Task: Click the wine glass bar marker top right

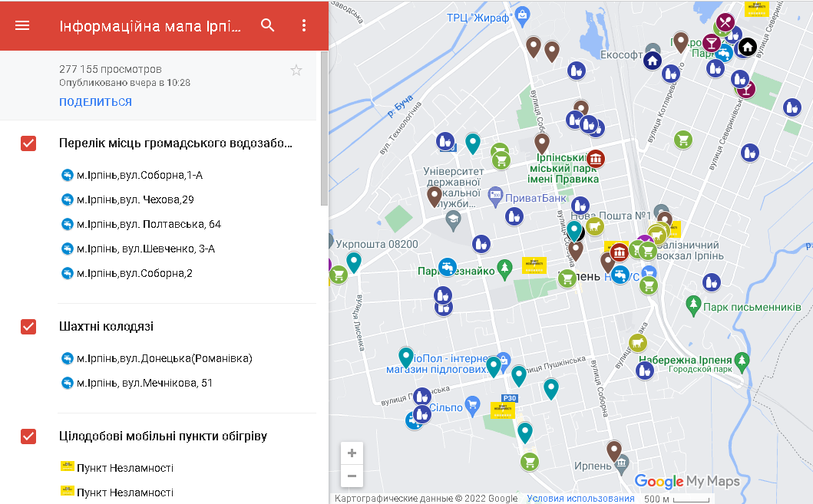Action: pyautogui.click(x=712, y=42)
